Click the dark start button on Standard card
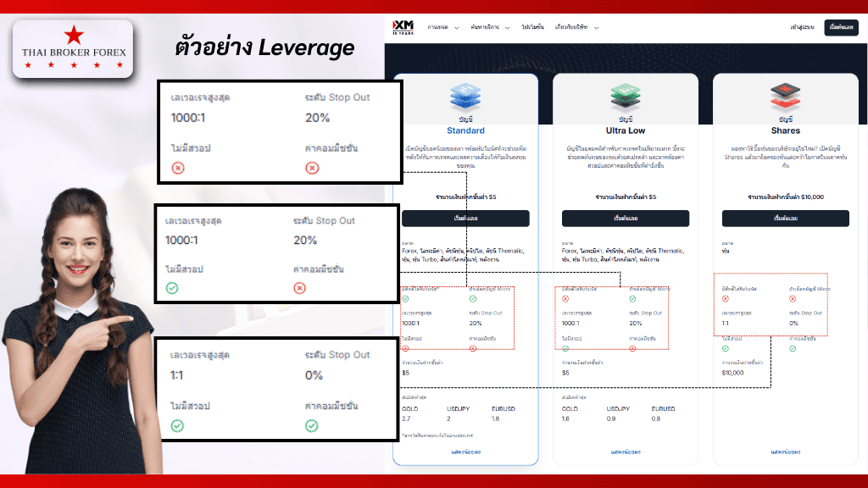 (465, 219)
